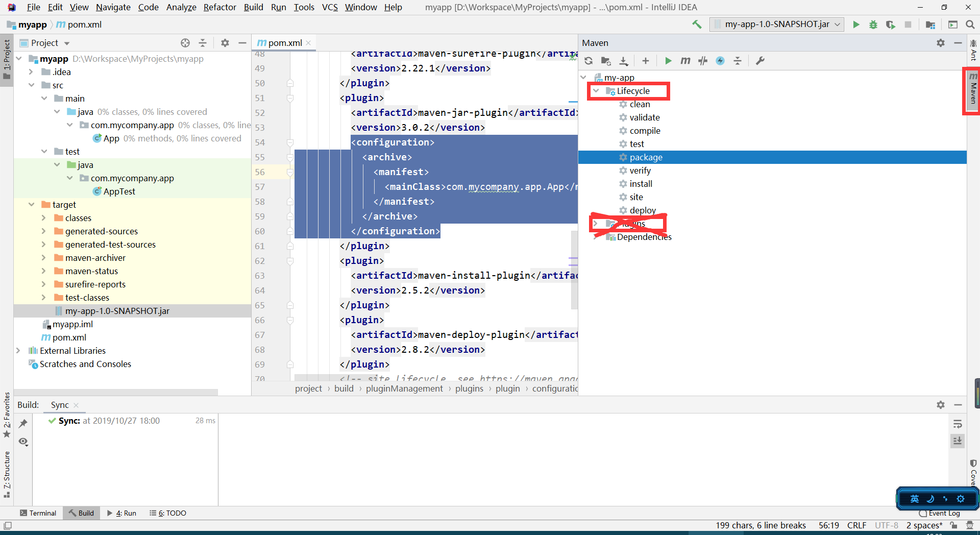Click the Build Project hammer icon
This screenshot has height=535, width=980.
click(697, 25)
